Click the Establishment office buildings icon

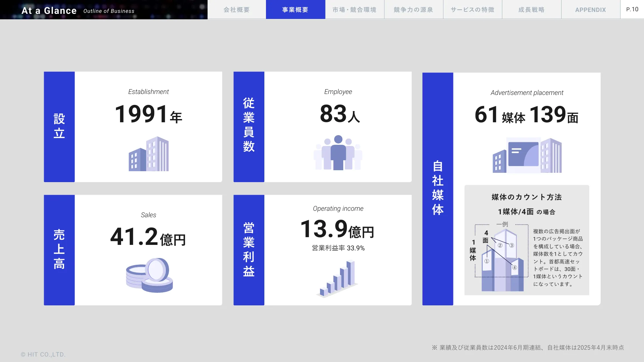coord(149,154)
